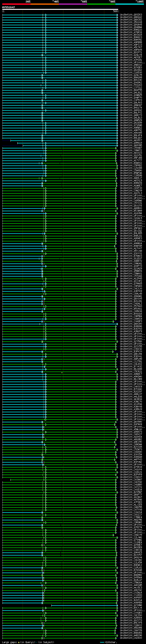Screen dimensions: 146x644
Task: Select the UniRef100_A6DB00 label
Action: click(x=131, y=208)
